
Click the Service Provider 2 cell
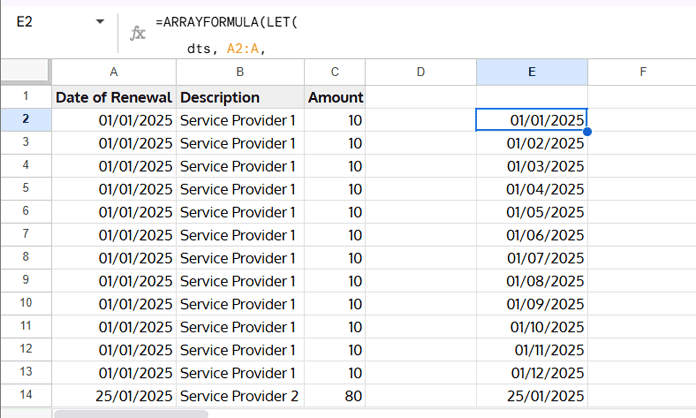tap(240, 396)
